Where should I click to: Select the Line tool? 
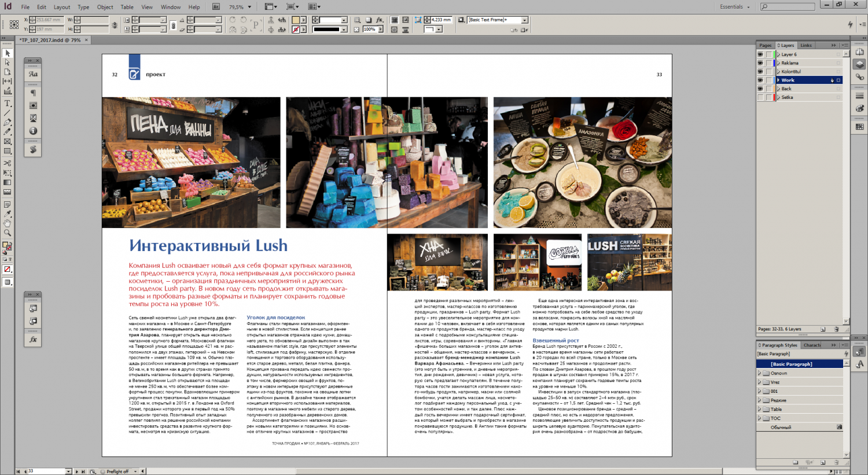point(8,113)
